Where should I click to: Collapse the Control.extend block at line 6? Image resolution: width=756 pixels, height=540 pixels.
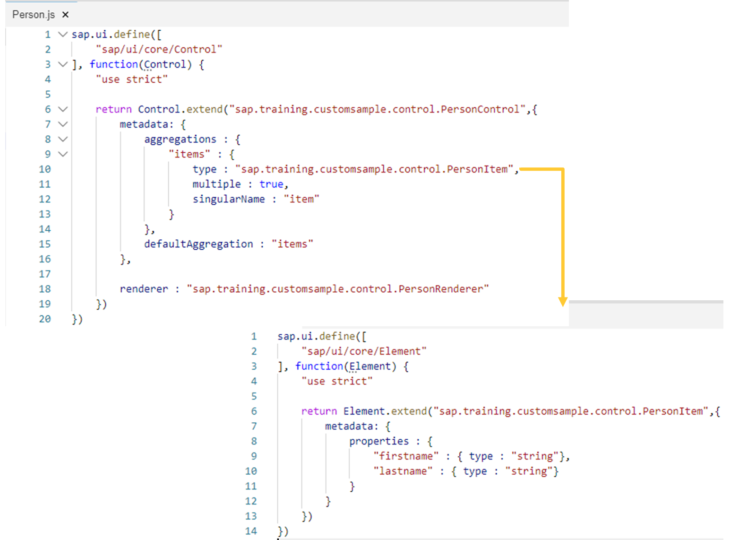click(x=63, y=109)
